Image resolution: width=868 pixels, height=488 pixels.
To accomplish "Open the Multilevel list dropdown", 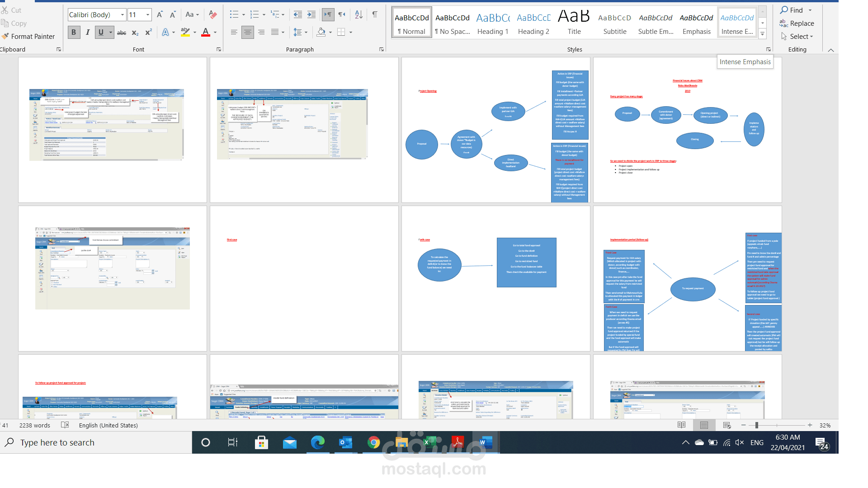I will pyautogui.click(x=283, y=15).
